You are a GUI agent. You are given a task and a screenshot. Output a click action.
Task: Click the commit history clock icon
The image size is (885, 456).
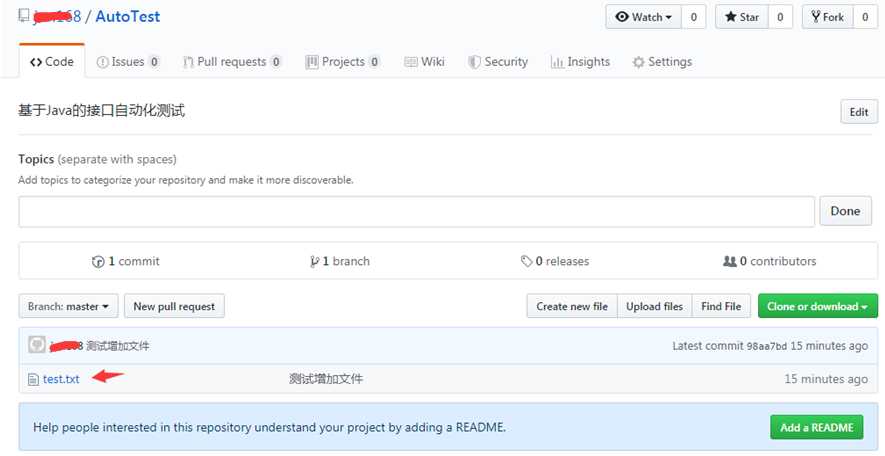(98, 262)
